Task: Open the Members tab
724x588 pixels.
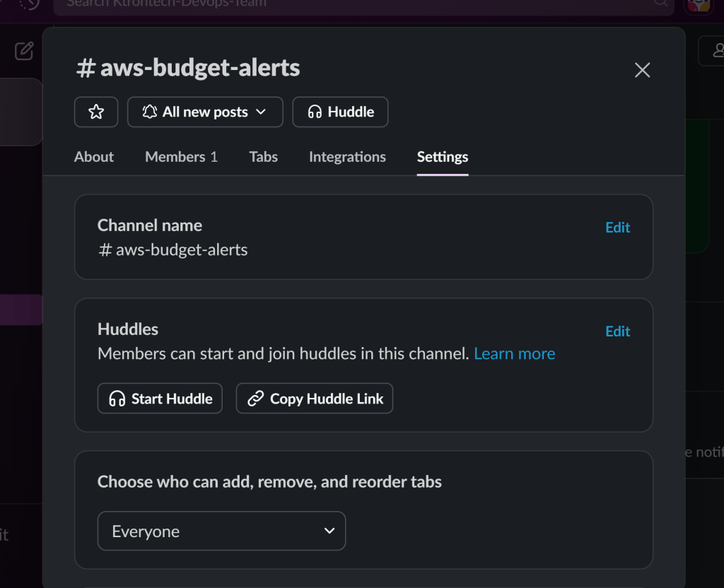Action: 181,157
